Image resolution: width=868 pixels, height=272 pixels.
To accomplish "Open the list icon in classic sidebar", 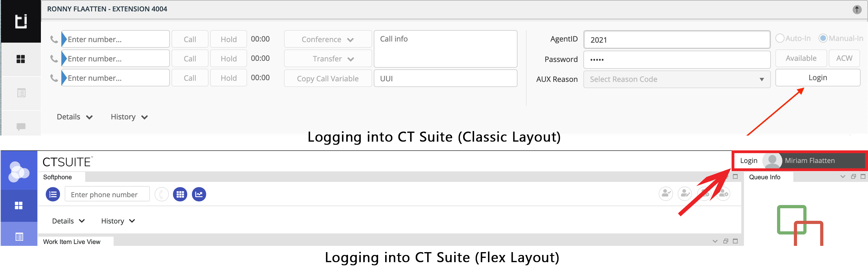I will [x=21, y=93].
